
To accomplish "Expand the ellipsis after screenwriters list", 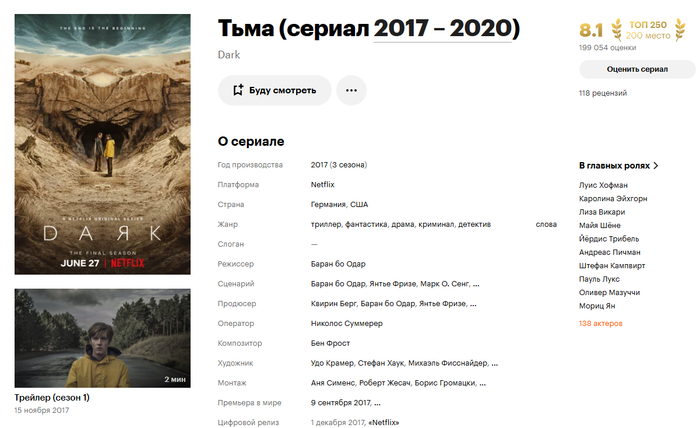I will 476,284.
